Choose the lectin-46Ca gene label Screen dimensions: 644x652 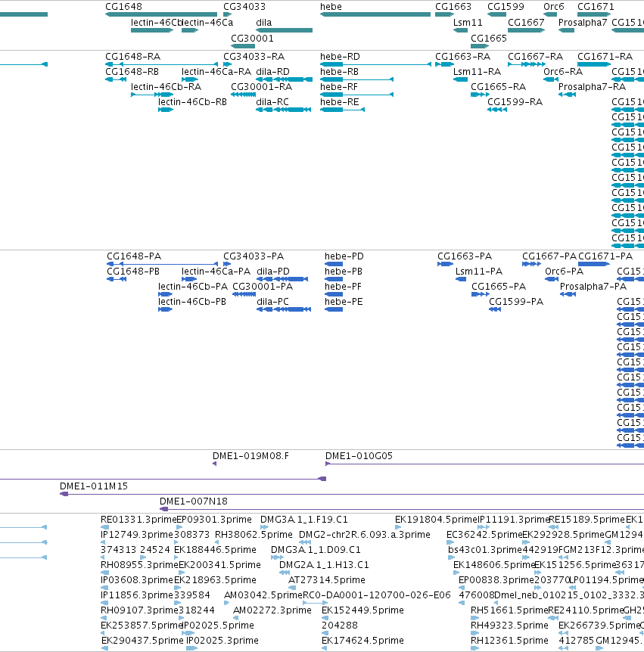[207, 23]
